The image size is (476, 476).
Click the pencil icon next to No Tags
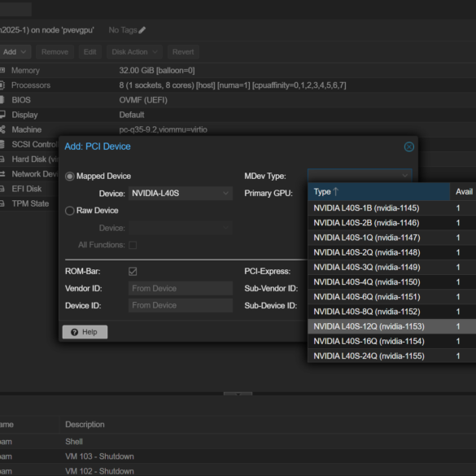pyautogui.click(x=142, y=30)
